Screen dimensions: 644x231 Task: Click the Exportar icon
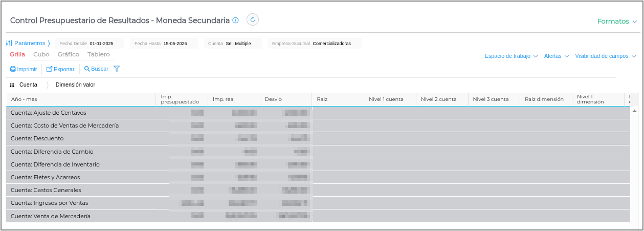[50, 69]
